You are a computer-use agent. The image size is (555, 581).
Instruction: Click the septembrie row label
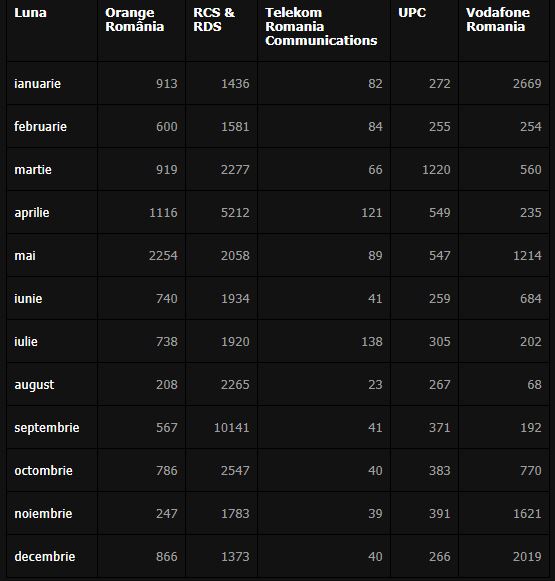pyautogui.click(x=47, y=428)
